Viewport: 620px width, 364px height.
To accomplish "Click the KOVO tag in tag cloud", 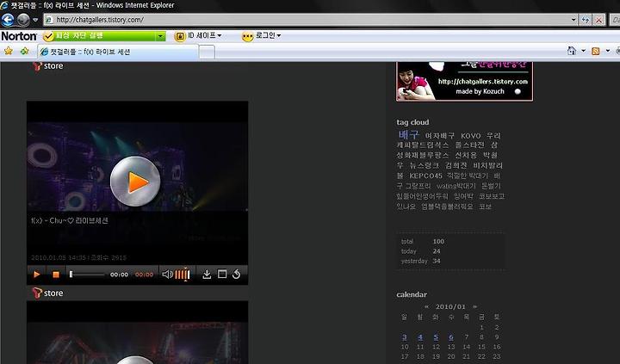I will (470, 136).
